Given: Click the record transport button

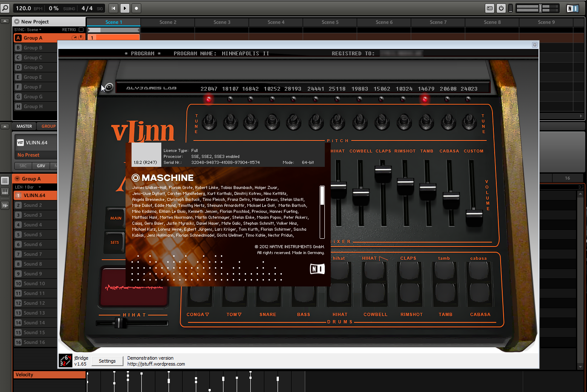Looking at the screenshot, I should tap(136, 8).
